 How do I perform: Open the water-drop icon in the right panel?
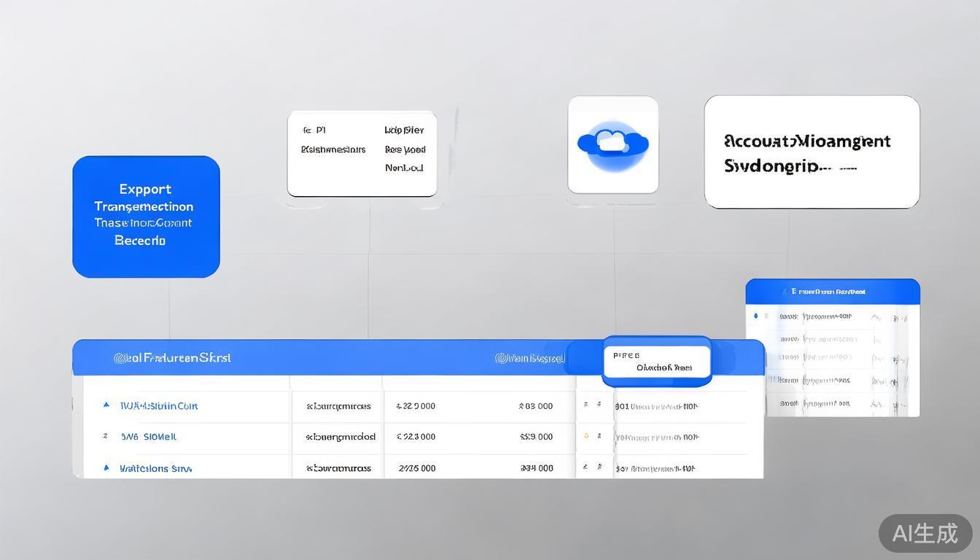(x=755, y=316)
